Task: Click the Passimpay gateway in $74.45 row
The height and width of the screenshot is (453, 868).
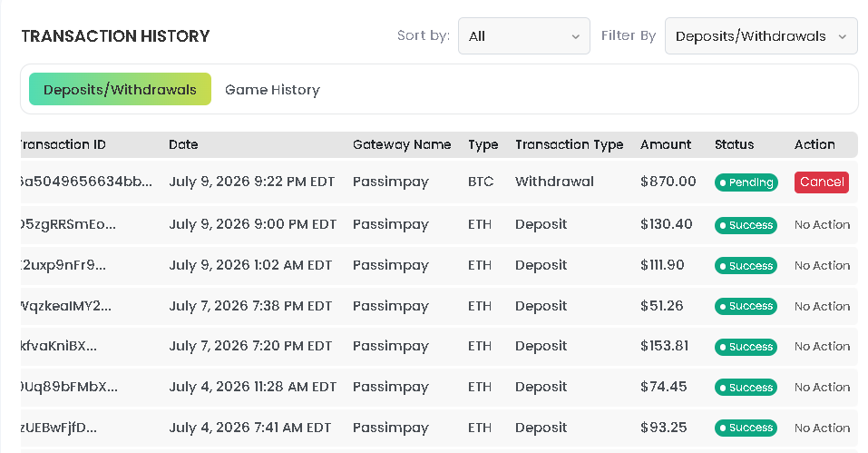Action: (391, 387)
